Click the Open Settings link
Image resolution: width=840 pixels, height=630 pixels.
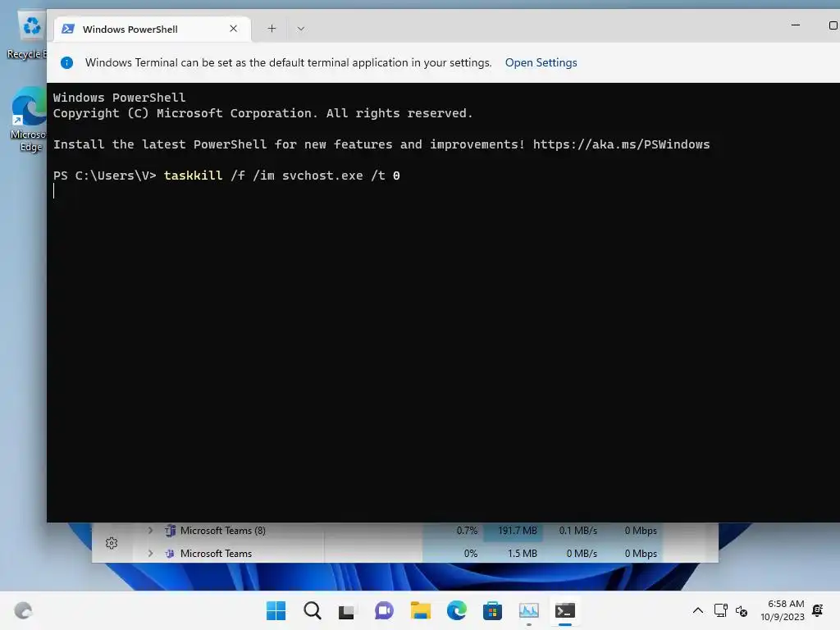541,62
